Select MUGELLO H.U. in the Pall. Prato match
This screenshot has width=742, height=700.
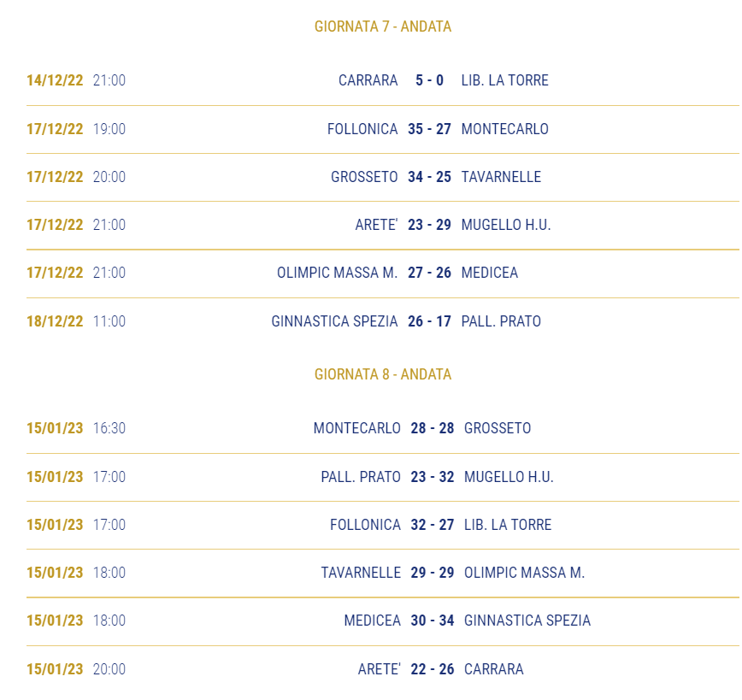(509, 477)
